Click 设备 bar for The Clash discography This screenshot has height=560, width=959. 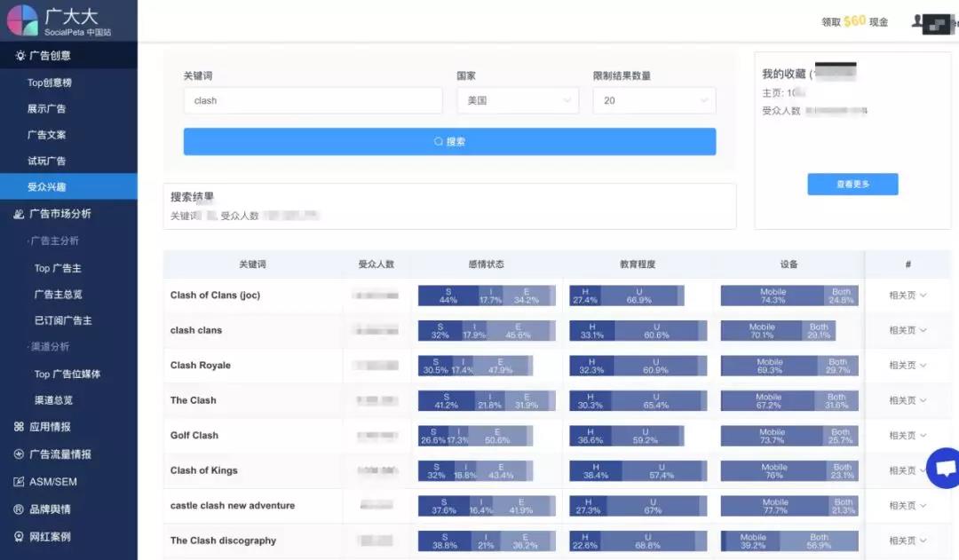coord(789,541)
